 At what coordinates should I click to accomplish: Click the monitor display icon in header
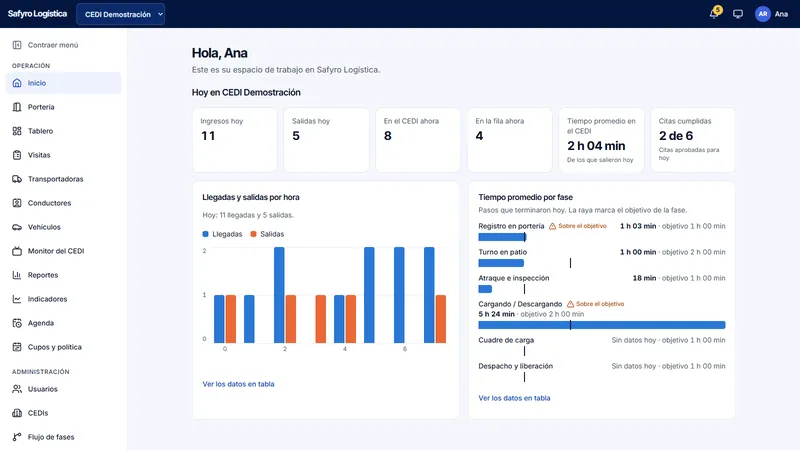click(x=738, y=14)
